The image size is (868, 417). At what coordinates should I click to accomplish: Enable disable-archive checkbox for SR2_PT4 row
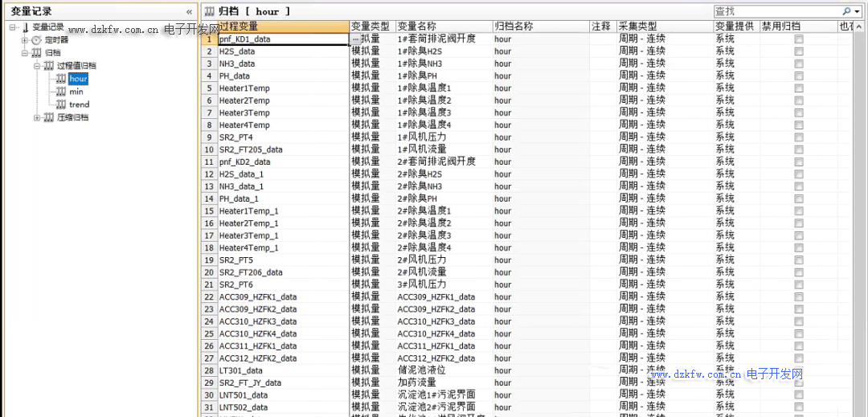point(799,137)
